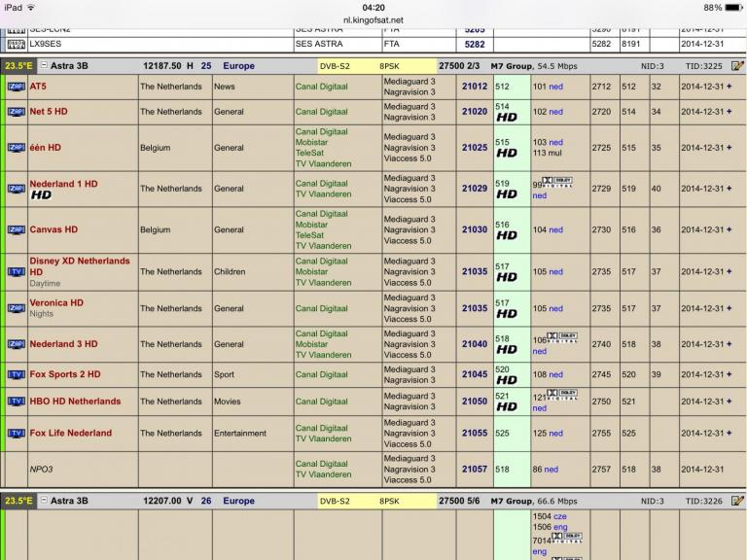Open the Fox Life Nederland channel link
Viewport: 747px width, 560px height.
pyautogui.click(x=70, y=433)
